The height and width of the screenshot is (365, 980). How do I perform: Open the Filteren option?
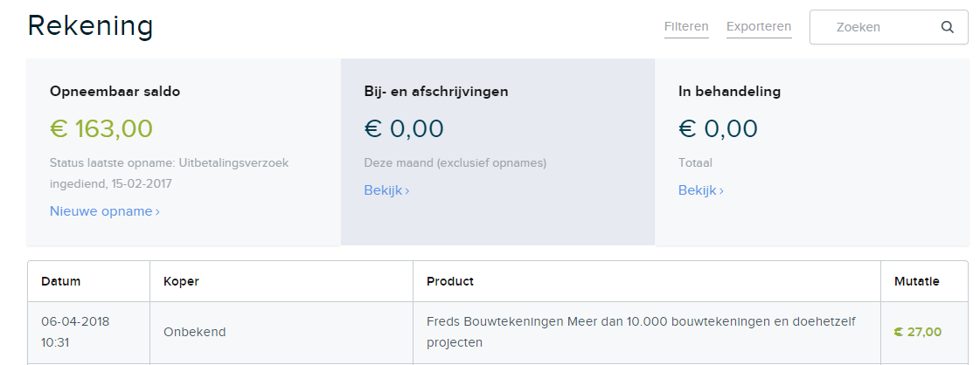[x=686, y=27]
